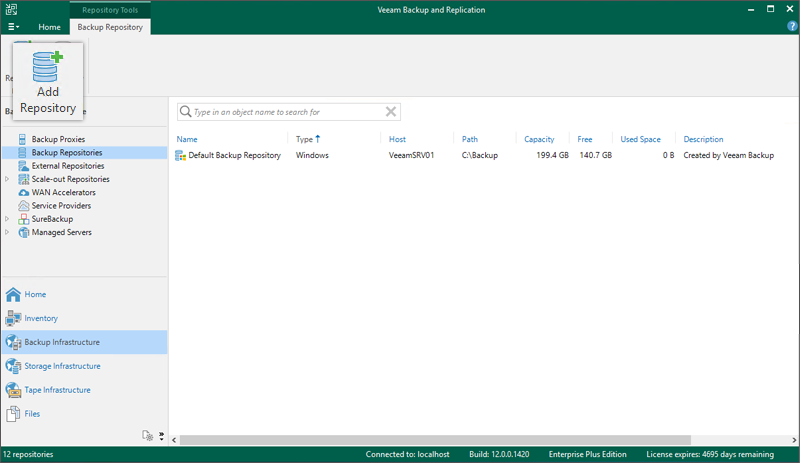Open Tape Infrastructure navigation view

click(x=84, y=389)
